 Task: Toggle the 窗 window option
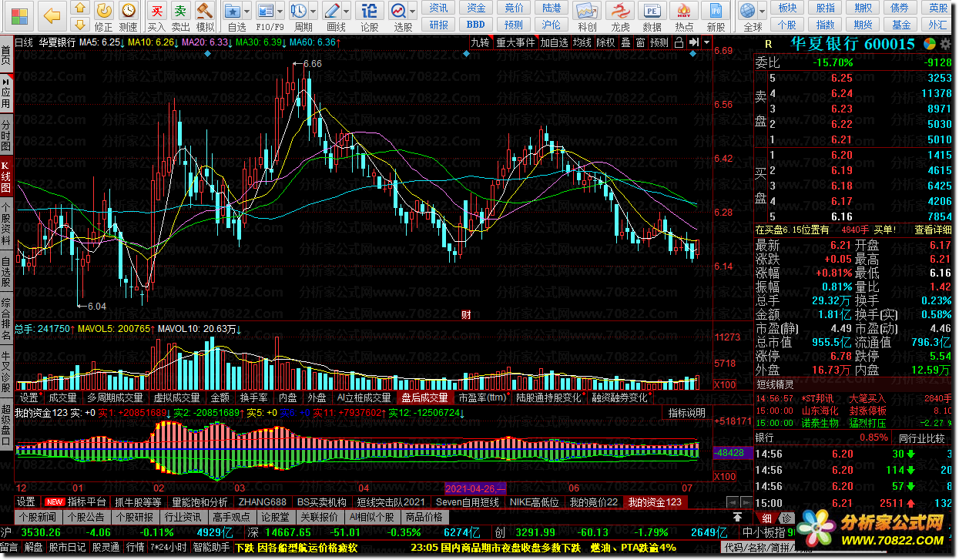640,42
